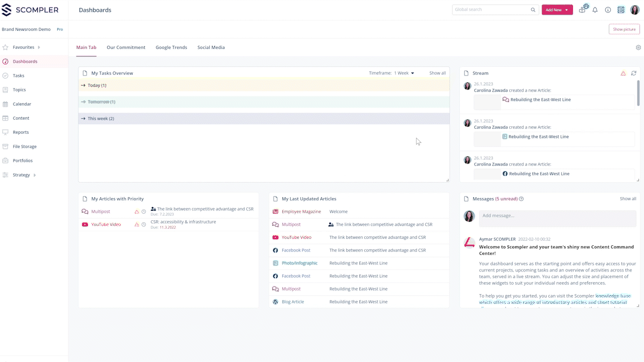This screenshot has height=362, width=644.
Task: Open Calendar from the sidebar
Action: [22, 104]
